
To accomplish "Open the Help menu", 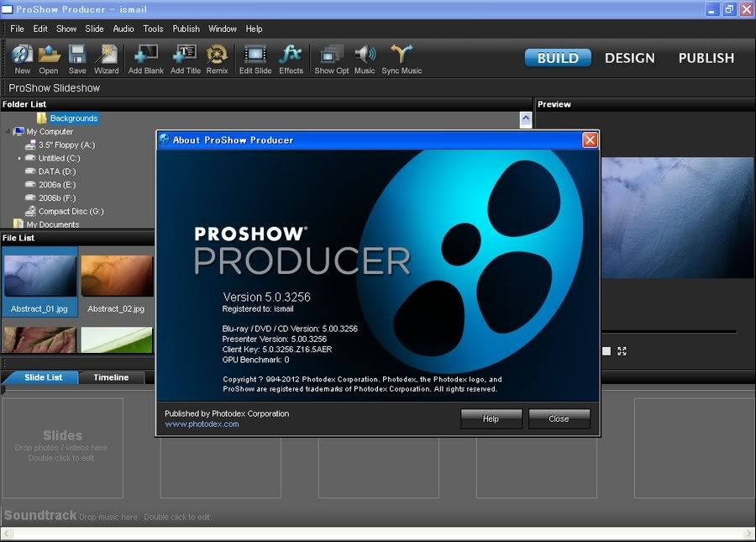I will (x=254, y=29).
